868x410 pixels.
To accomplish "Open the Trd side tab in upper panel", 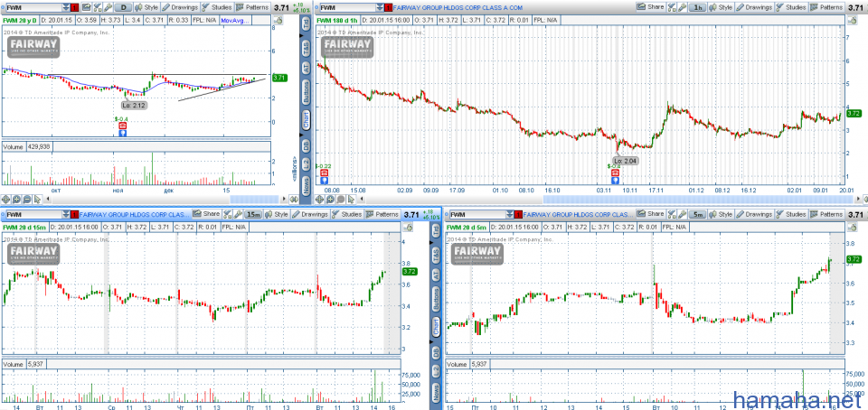I will click(307, 23).
